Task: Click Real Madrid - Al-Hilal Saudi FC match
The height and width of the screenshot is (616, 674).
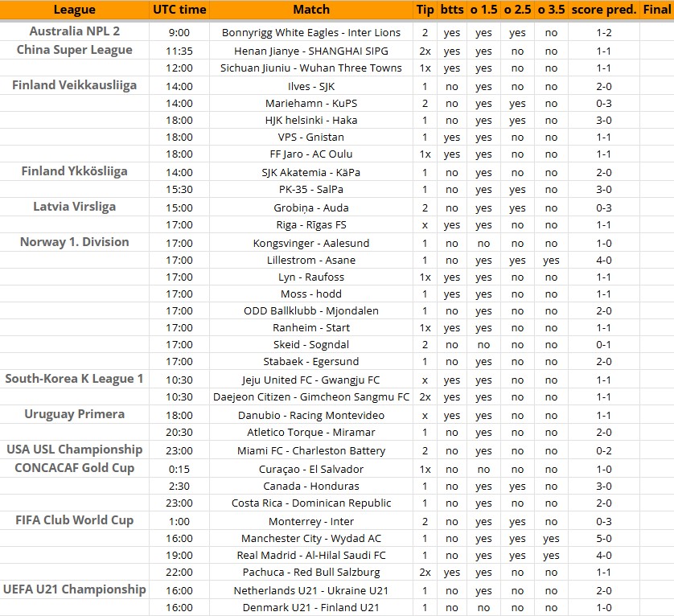Action: [x=311, y=556]
